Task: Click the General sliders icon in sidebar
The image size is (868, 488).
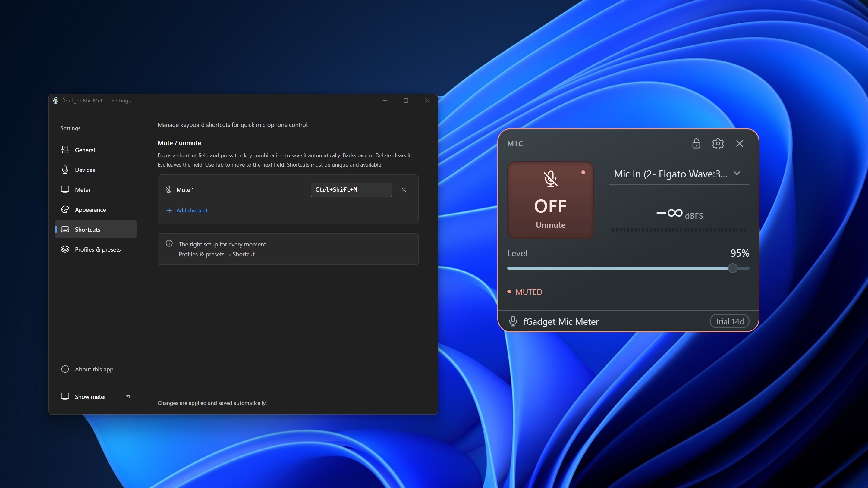Action: point(65,150)
